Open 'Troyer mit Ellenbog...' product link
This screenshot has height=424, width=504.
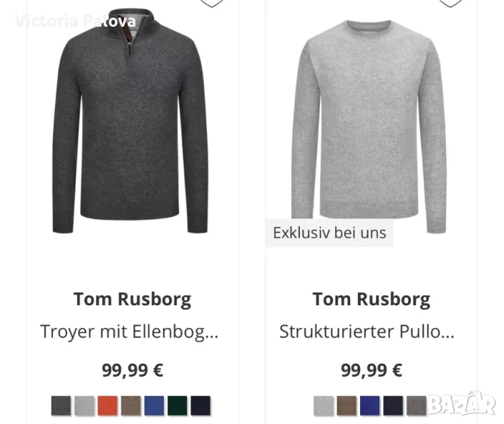click(129, 331)
